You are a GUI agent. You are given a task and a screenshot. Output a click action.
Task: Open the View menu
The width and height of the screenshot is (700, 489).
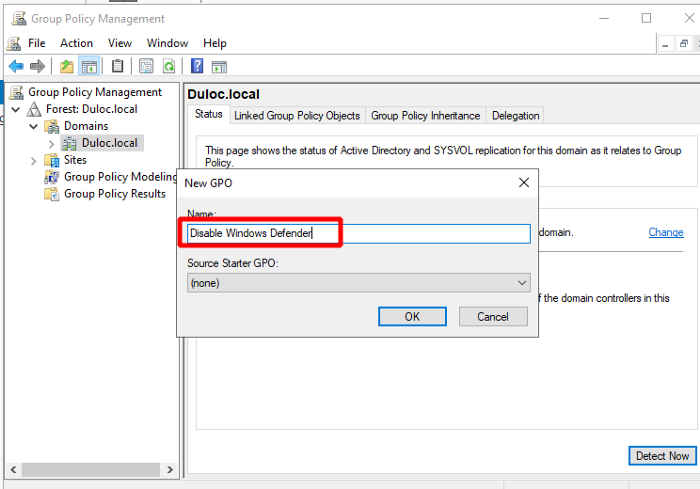click(120, 43)
